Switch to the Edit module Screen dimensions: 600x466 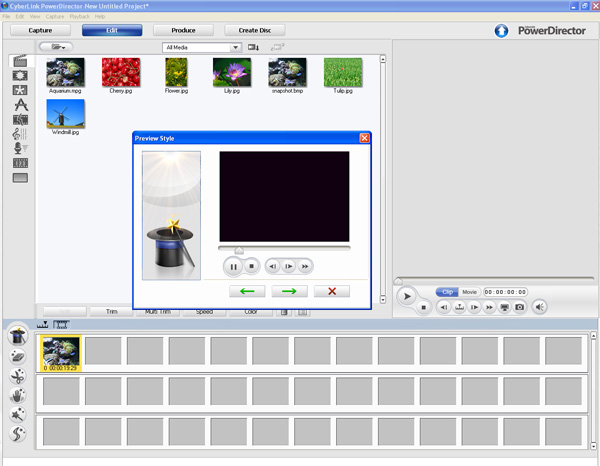coord(112,30)
